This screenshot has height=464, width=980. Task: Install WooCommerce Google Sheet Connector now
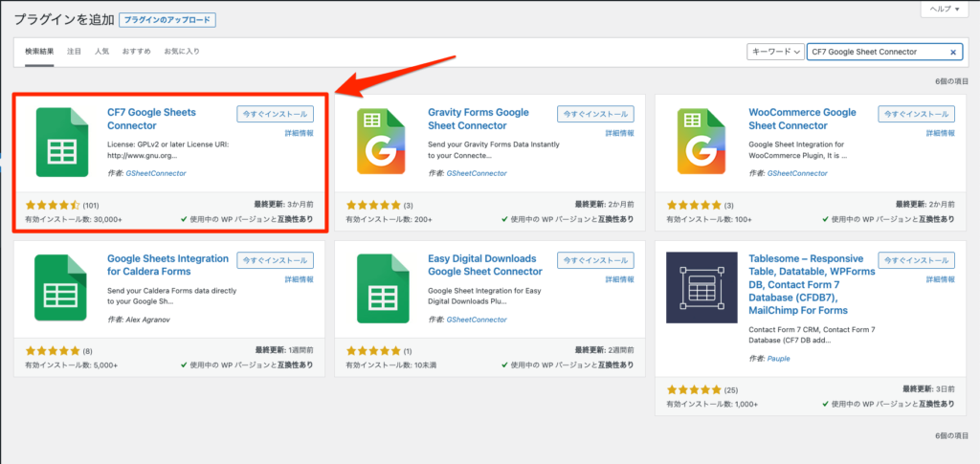pyautogui.click(x=916, y=114)
